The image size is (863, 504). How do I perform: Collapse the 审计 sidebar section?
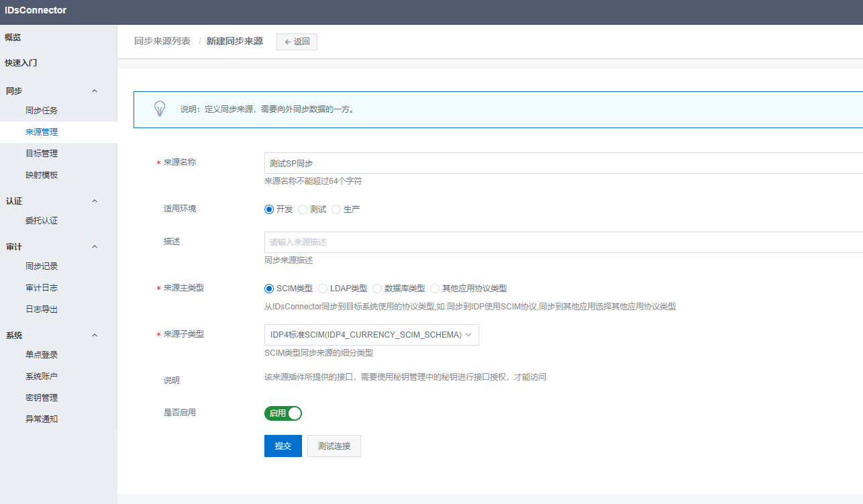pyautogui.click(x=95, y=246)
